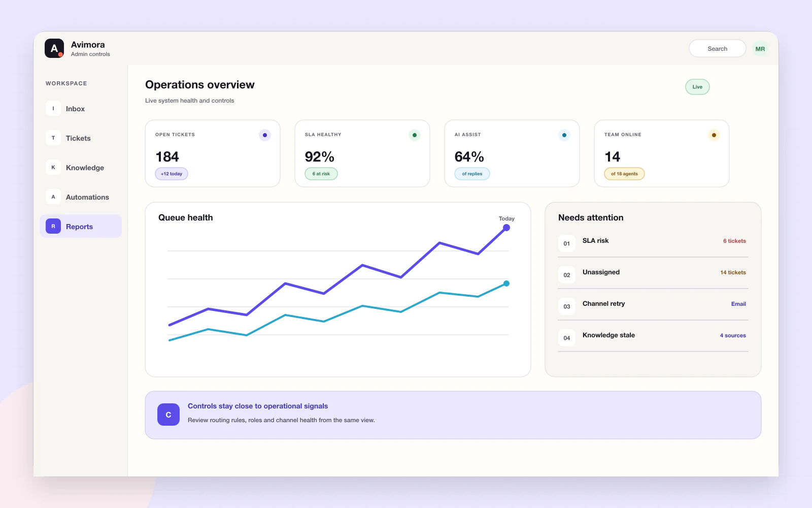The height and width of the screenshot is (508, 812).
Task: Click the Tickets T icon in sidebar
Action: pos(53,138)
